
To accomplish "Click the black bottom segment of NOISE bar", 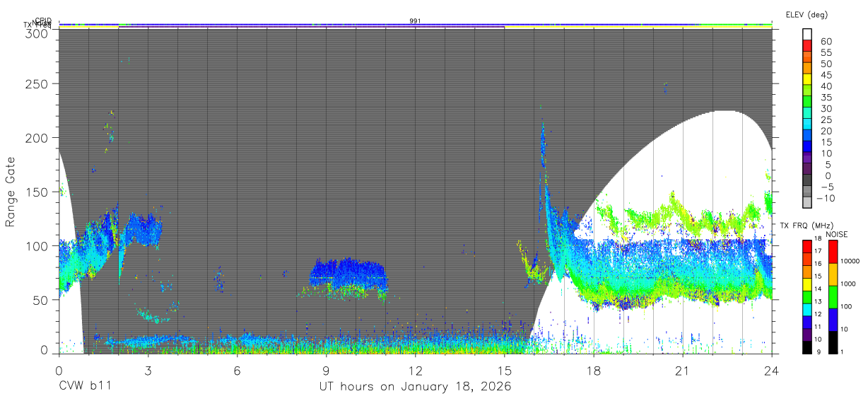I will pos(832,341).
